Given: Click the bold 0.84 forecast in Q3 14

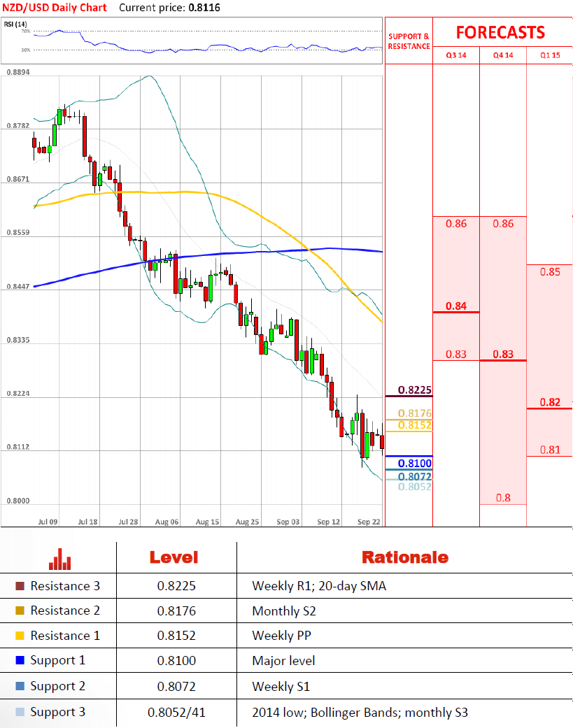Looking at the screenshot, I should tap(456, 306).
